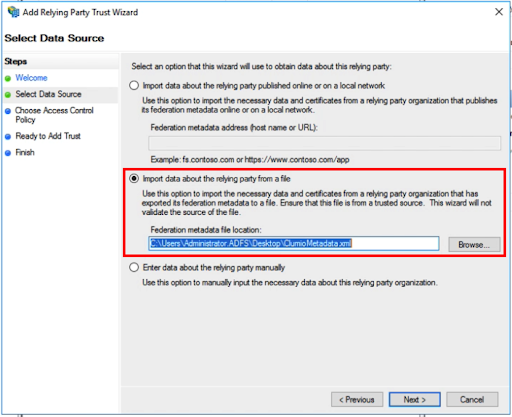Proceed with the Next button

pos(415,399)
